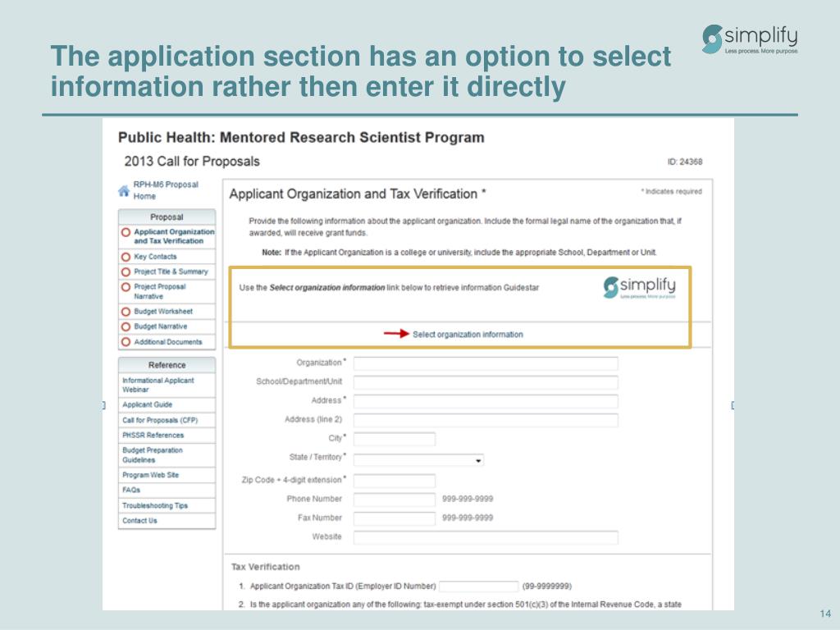The width and height of the screenshot is (840, 630).
Task: Click the Website input field
Action: [486, 537]
